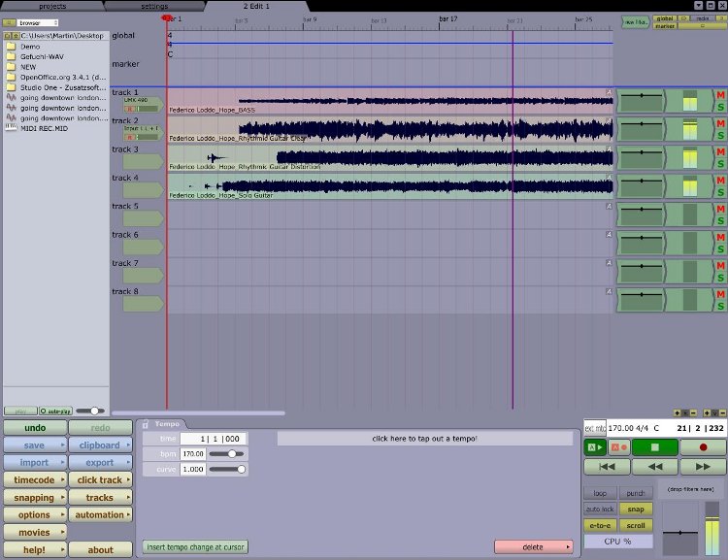Image resolution: width=728 pixels, height=560 pixels.
Task: Adjust browser preview volume slider
Action: pos(90,411)
